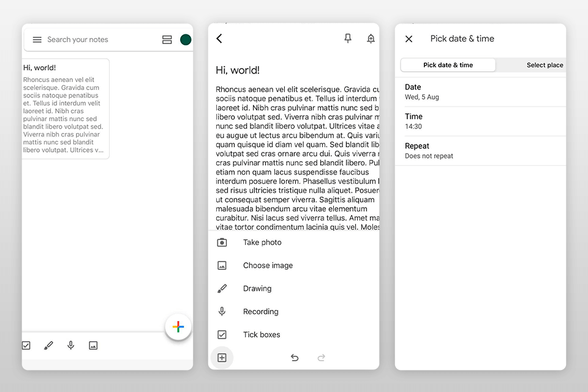The image size is (588, 392).
Task: Close the Pick date & time screen
Action: (409, 39)
